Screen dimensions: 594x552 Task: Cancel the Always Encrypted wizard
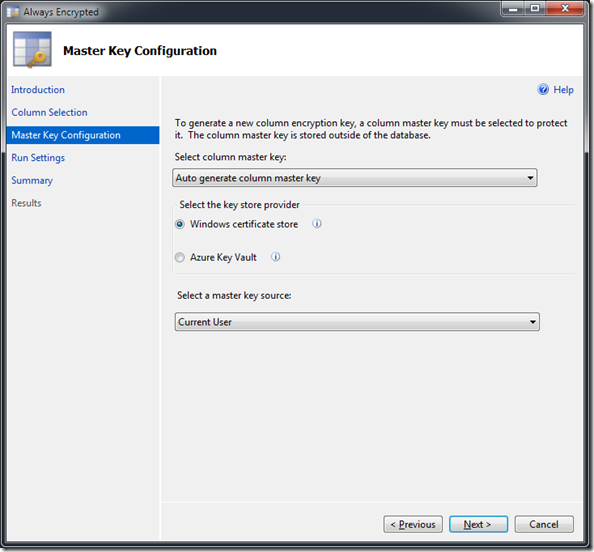click(544, 524)
